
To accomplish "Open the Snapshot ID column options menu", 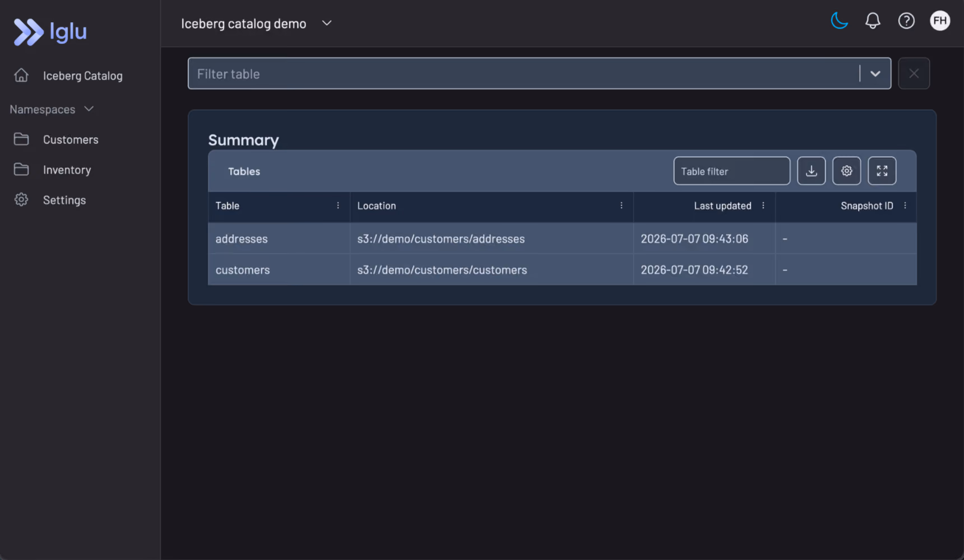I will pos(905,206).
